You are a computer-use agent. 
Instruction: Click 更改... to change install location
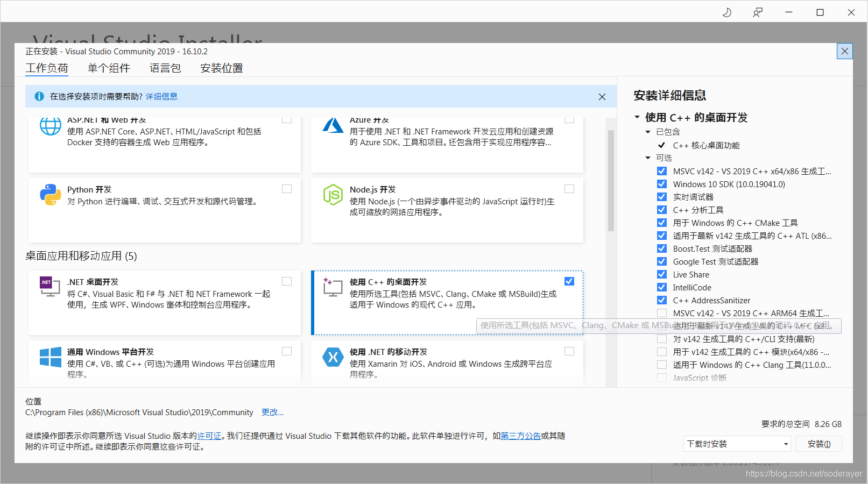[272, 412]
